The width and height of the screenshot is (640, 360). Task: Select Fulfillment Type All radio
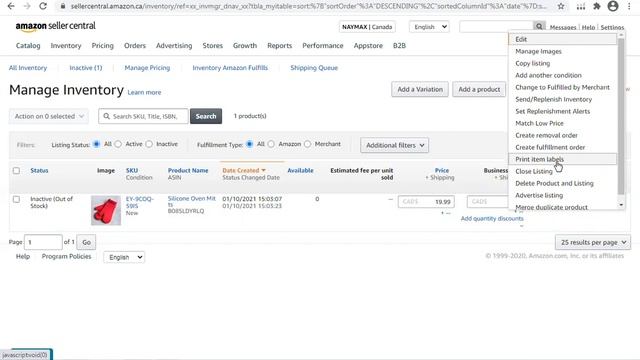click(x=249, y=144)
